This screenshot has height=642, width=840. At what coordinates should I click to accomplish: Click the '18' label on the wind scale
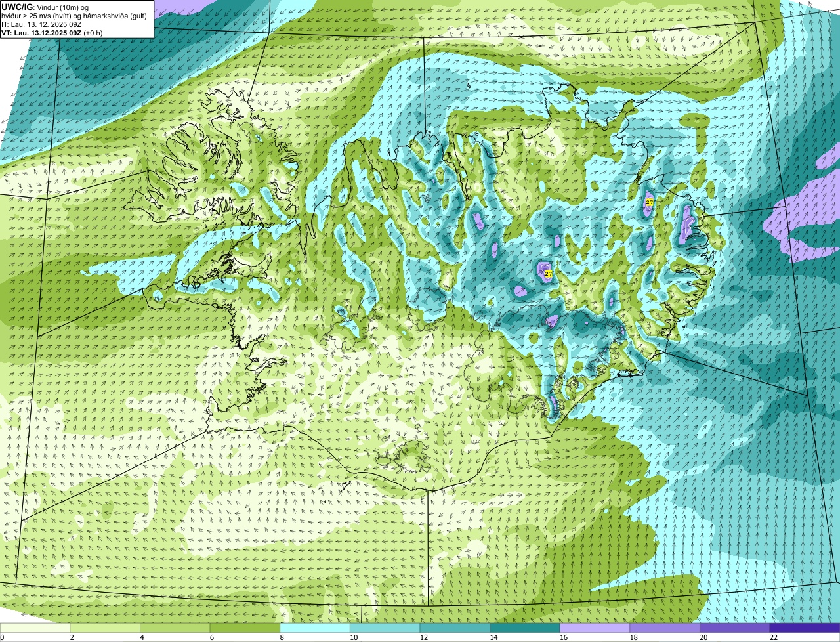coord(634,637)
